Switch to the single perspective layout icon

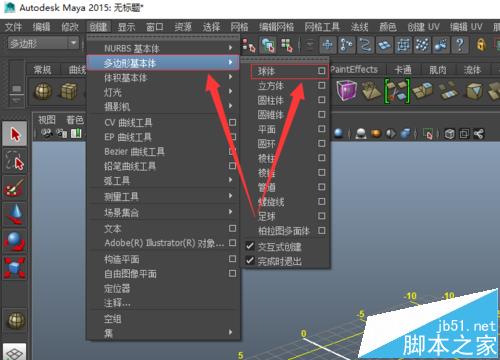(15, 353)
